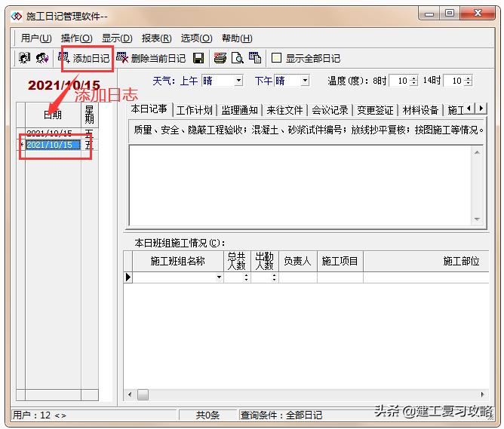The height and width of the screenshot is (429, 504).
Task: Click the 施工部位 column header
Action: [x=426, y=261]
